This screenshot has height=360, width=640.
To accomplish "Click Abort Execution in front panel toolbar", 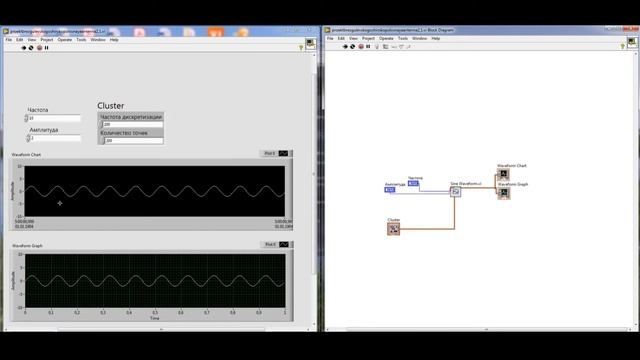I will [x=39, y=48].
